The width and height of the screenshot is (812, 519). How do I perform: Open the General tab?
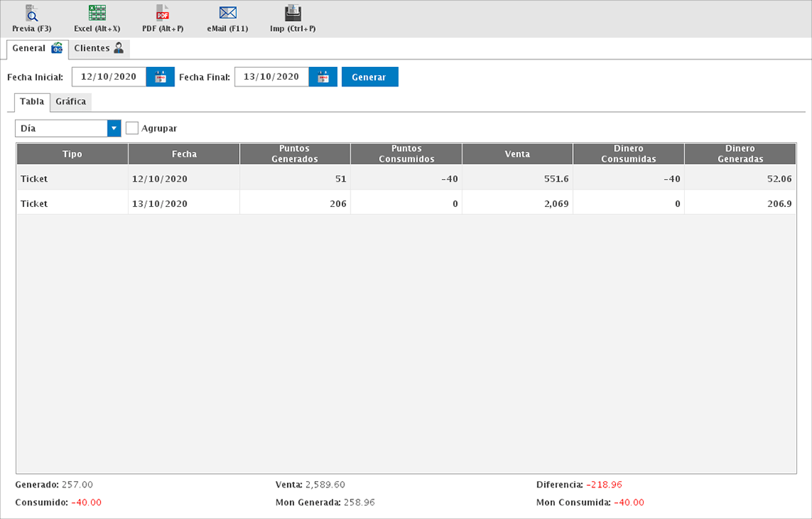[x=37, y=49]
